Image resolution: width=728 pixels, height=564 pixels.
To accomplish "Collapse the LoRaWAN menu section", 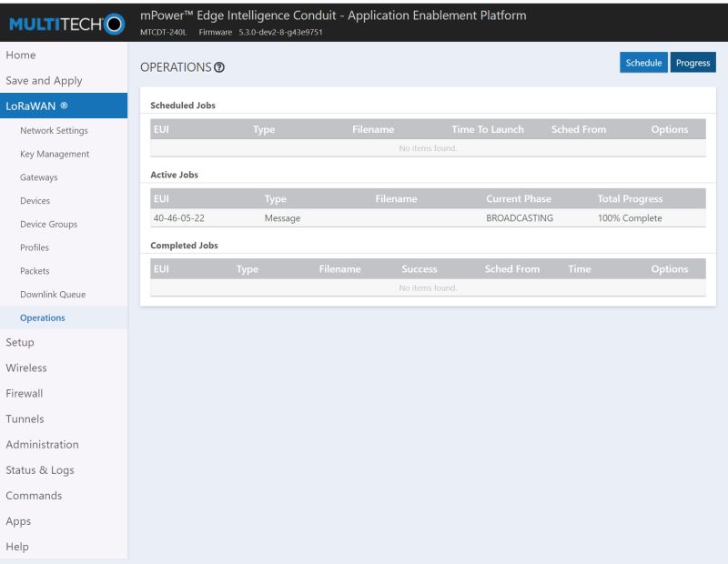I will [x=64, y=106].
